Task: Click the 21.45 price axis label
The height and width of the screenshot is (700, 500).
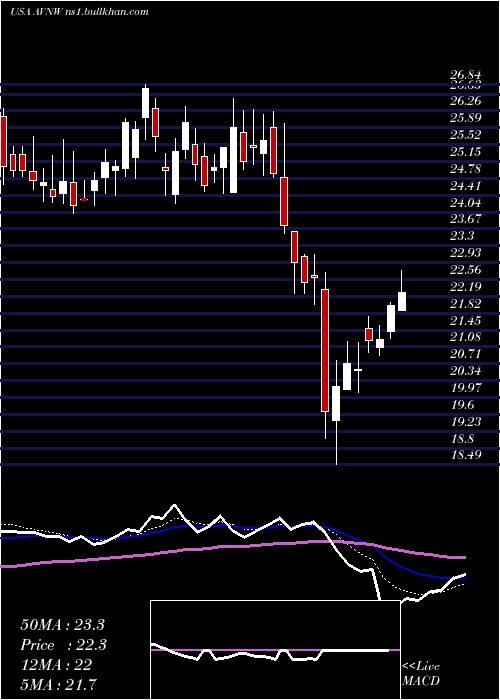Action: pos(465,321)
